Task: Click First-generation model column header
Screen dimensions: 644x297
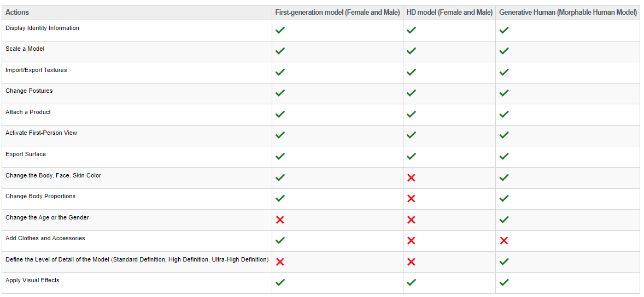Action: (337, 13)
